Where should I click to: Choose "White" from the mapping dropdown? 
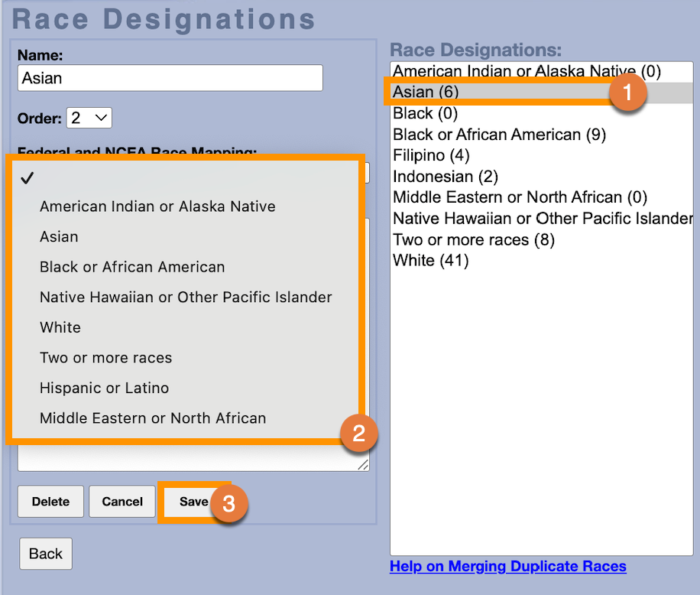click(60, 327)
